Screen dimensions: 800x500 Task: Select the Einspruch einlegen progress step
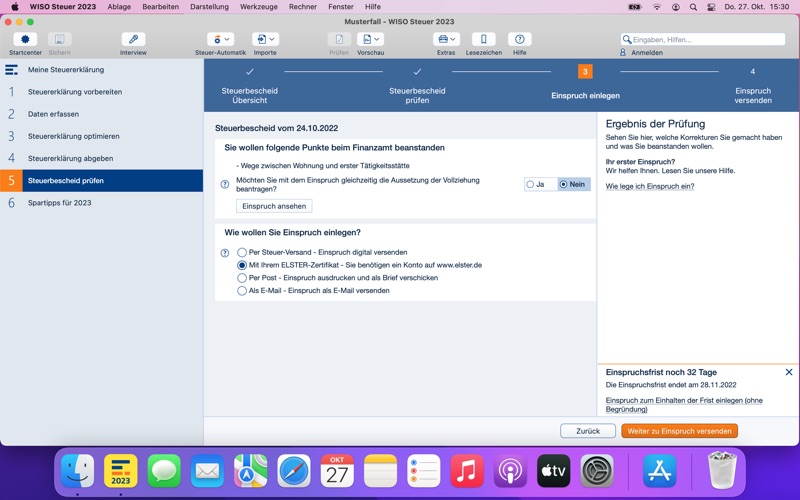coord(585,83)
